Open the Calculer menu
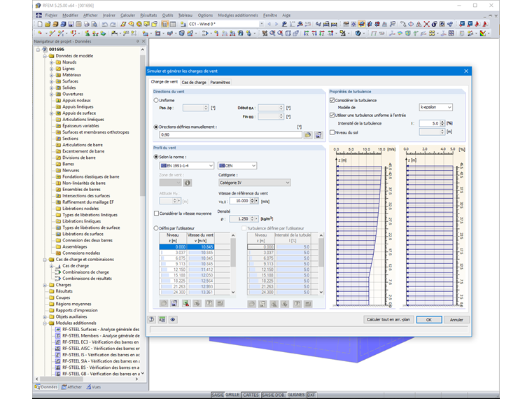 pos(127,15)
